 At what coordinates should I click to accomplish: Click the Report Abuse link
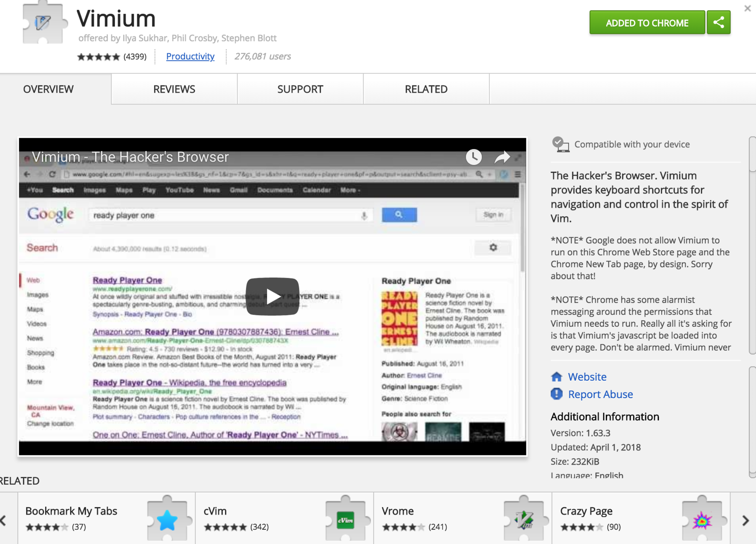[600, 394]
